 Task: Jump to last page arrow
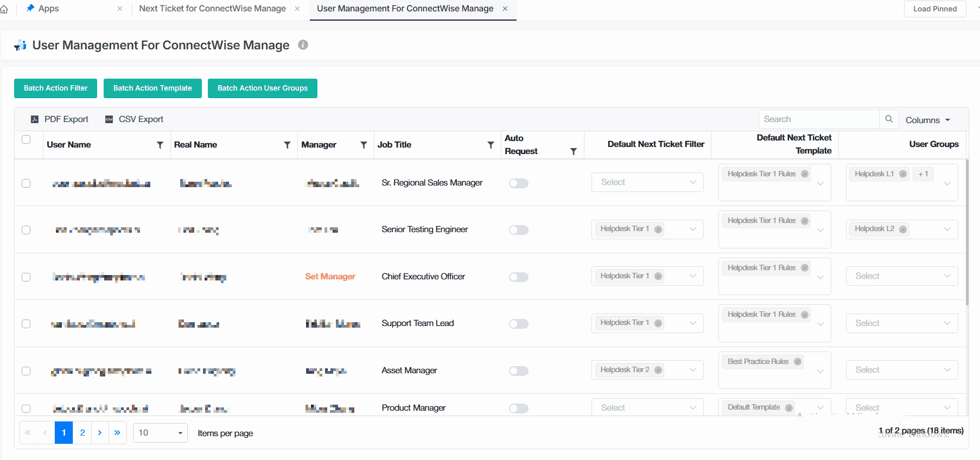[x=118, y=433]
